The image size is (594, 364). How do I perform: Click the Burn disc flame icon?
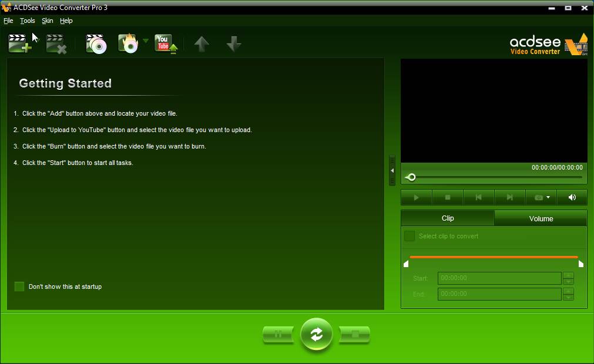[x=128, y=43]
